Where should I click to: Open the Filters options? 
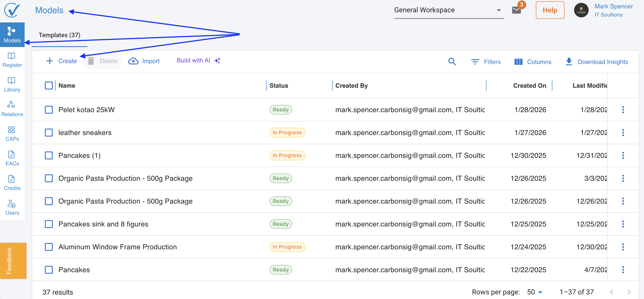[486, 62]
